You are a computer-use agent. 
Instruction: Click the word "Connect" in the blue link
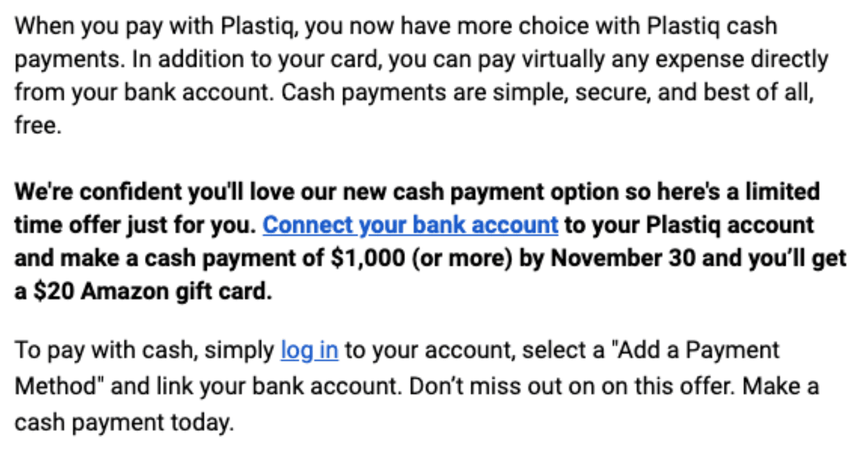[x=307, y=225]
